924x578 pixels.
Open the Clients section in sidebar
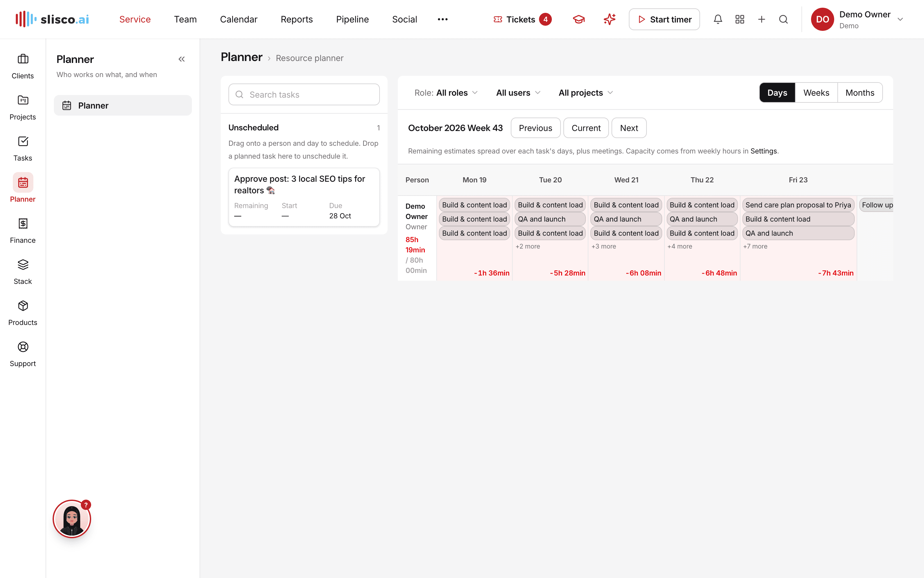click(x=23, y=66)
